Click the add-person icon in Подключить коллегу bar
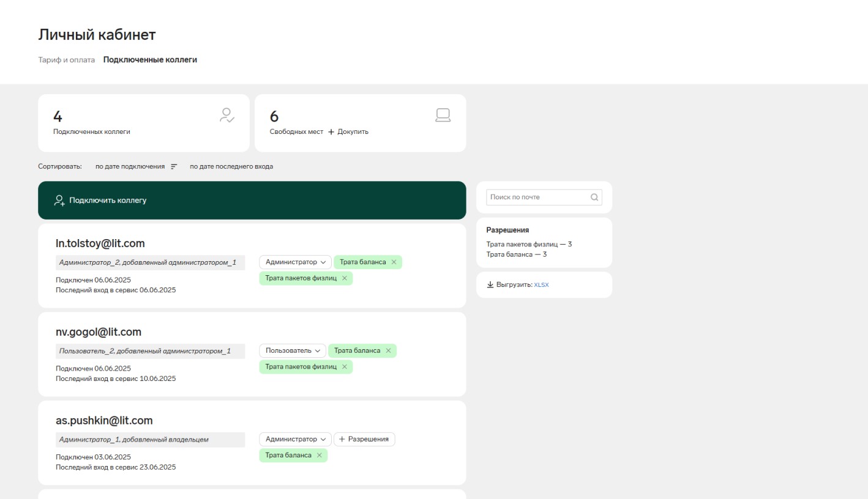868x499 pixels. (x=59, y=200)
